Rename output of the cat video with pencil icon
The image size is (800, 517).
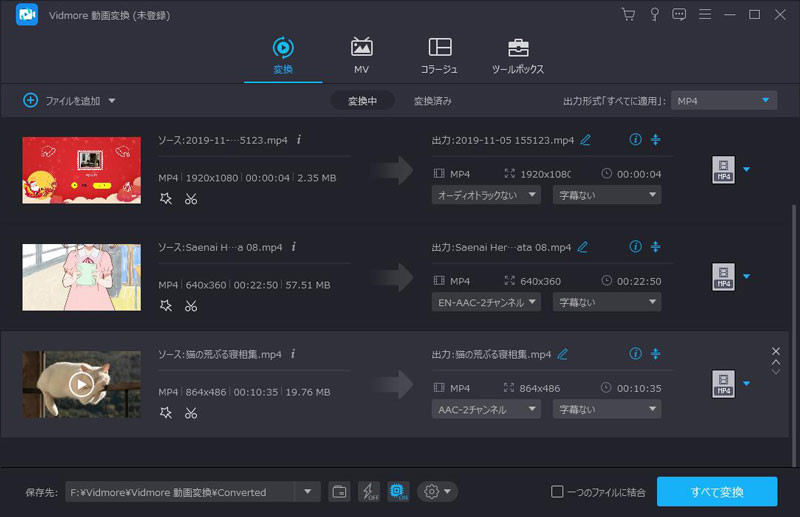[562, 354]
